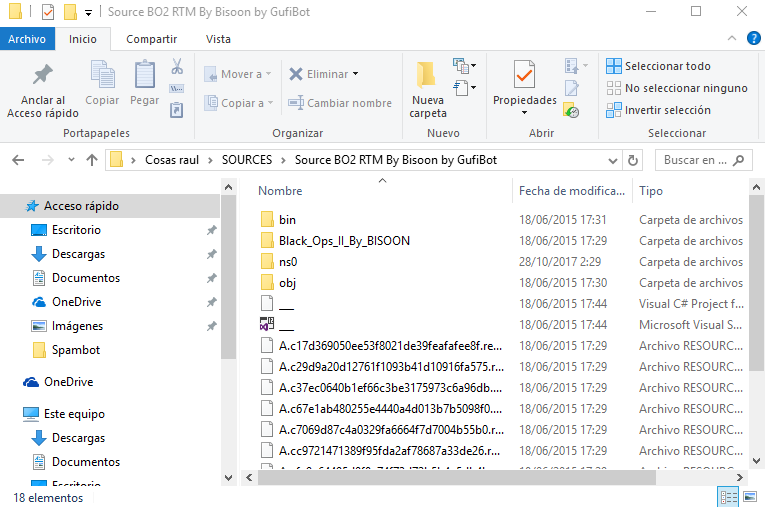Expand the address bar history dropdown
The height and width of the screenshot is (507, 765).
click(x=613, y=160)
